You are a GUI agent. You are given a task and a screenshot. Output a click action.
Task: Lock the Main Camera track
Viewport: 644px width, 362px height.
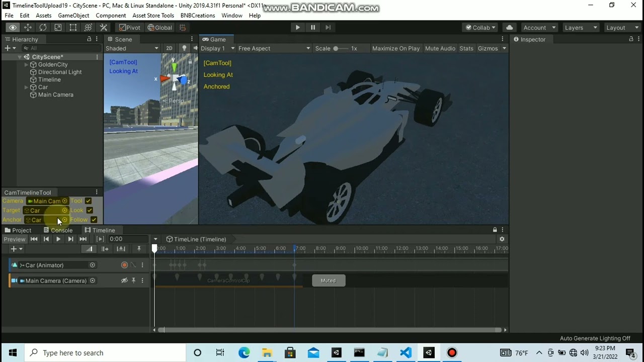[x=133, y=281]
